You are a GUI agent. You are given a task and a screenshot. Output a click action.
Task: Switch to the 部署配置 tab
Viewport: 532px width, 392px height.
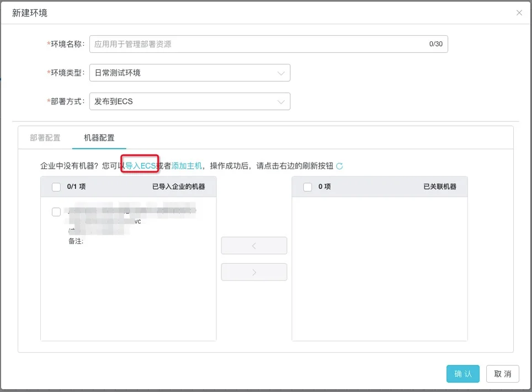[x=45, y=138]
